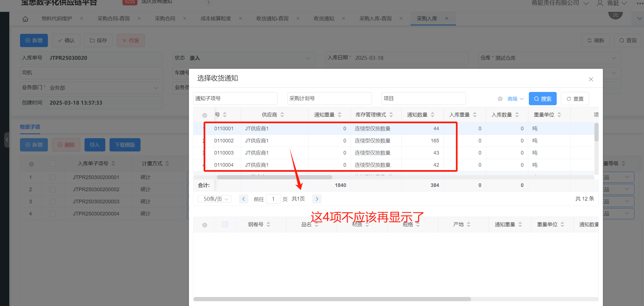
Task: Click bottom horizontal scrollbar of coil table
Action: point(332,299)
